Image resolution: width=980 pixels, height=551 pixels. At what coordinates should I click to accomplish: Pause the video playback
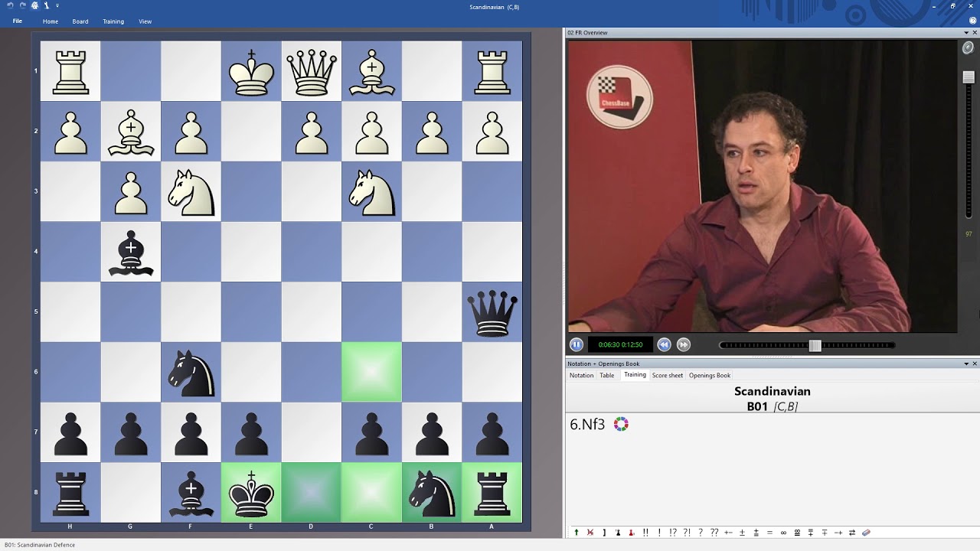pos(577,345)
